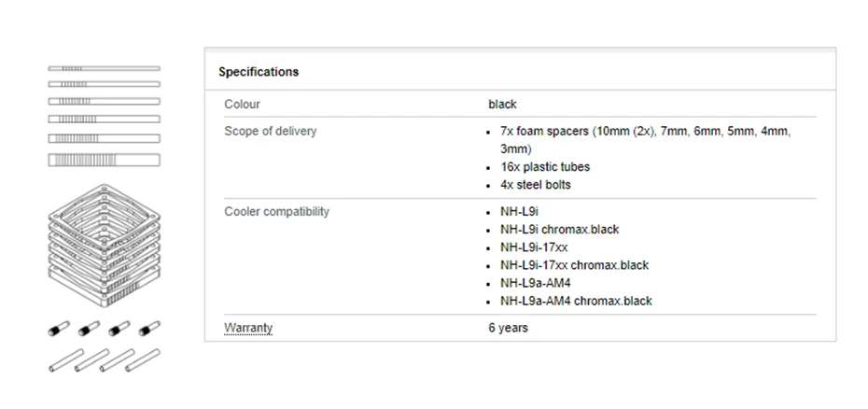Click the 6 years warranty value
The height and width of the screenshot is (409, 868).
pyautogui.click(x=508, y=328)
